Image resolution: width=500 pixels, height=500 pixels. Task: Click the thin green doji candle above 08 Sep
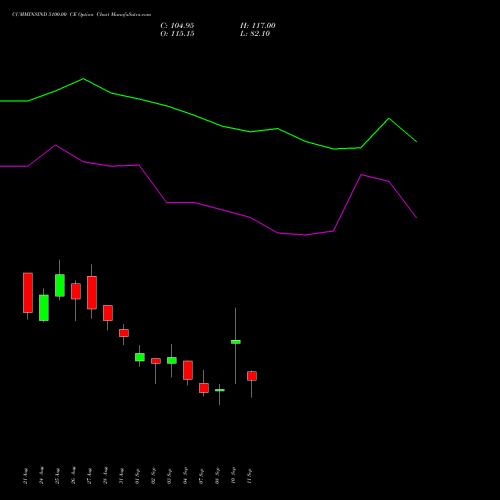click(x=220, y=390)
